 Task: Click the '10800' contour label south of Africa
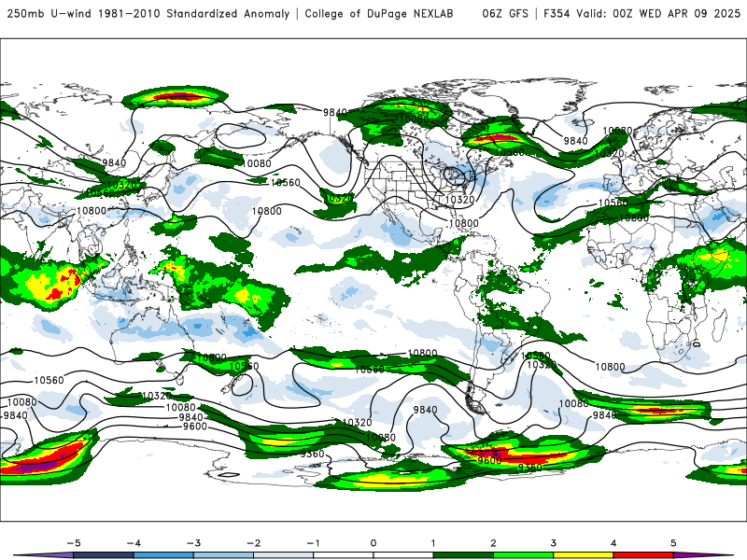610,367
